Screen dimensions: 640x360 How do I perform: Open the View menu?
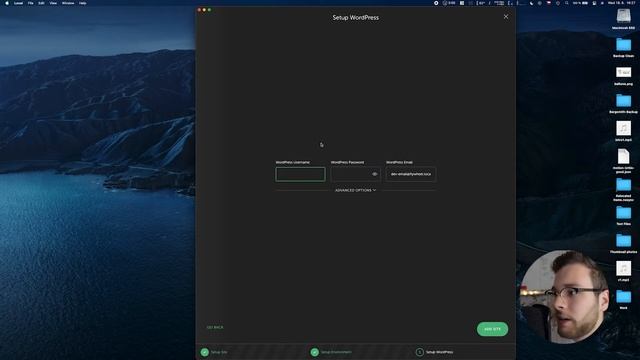pos(53,3)
